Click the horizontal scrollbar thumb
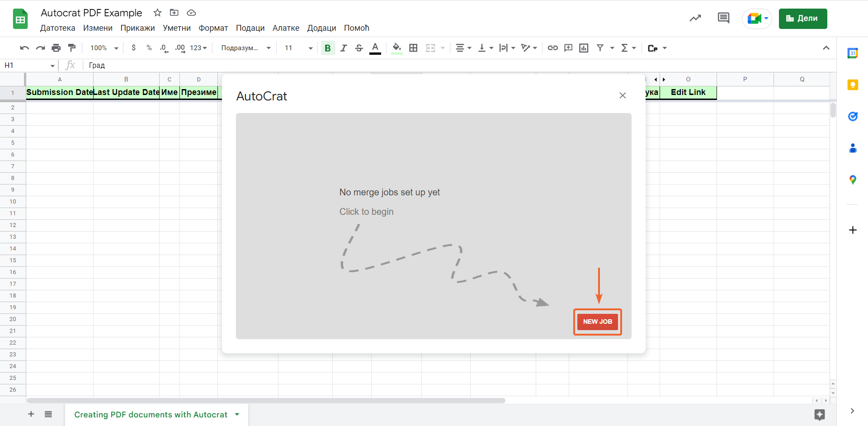 point(266,401)
